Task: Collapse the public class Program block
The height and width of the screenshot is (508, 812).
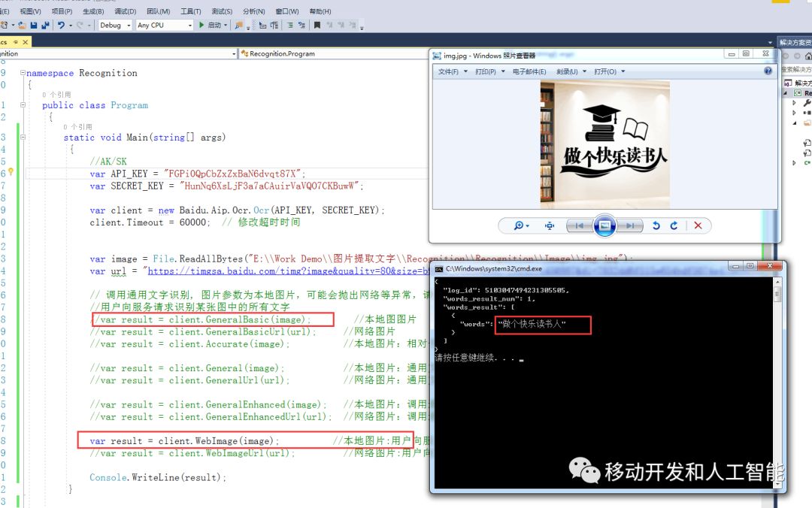Action: pos(23,104)
